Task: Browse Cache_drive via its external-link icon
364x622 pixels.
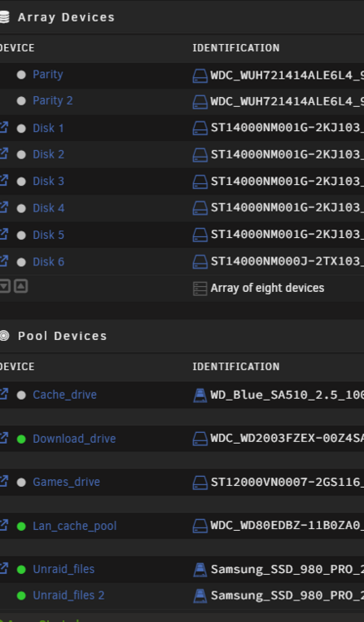Action: tap(3, 394)
